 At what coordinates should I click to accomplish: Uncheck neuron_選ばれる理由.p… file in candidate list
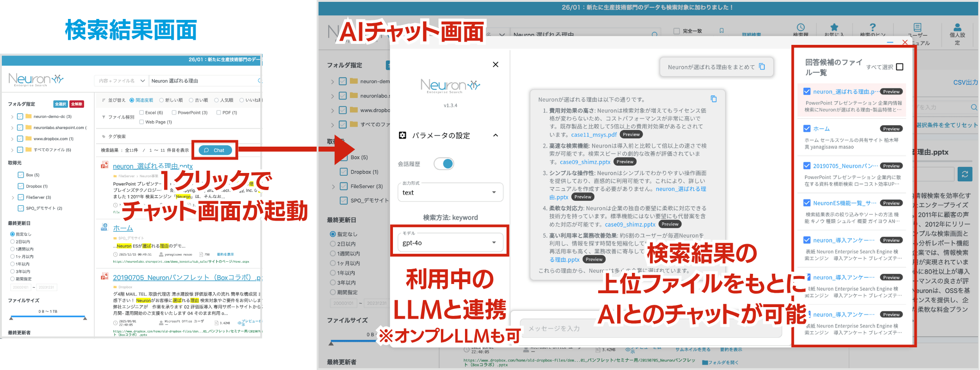click(807, 92)
